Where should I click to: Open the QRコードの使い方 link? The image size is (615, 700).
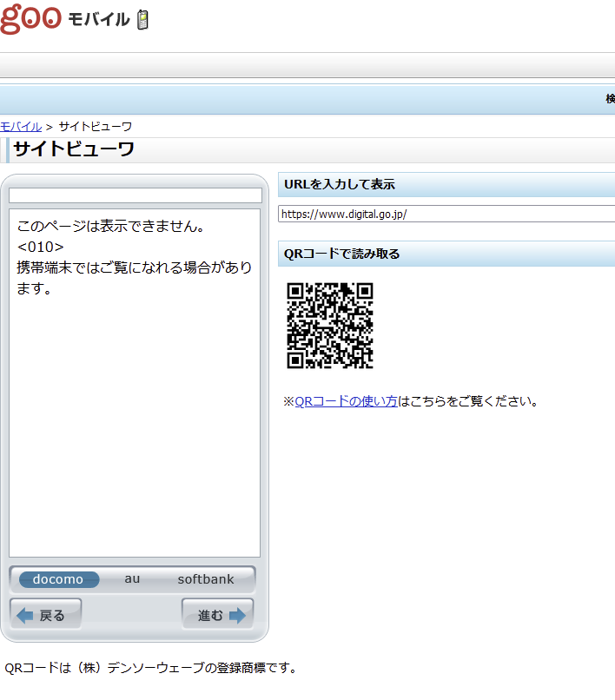(346, 401)
